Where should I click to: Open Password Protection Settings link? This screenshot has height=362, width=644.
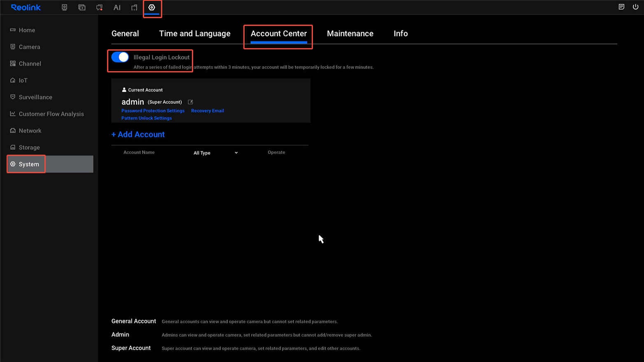[153, 111]
